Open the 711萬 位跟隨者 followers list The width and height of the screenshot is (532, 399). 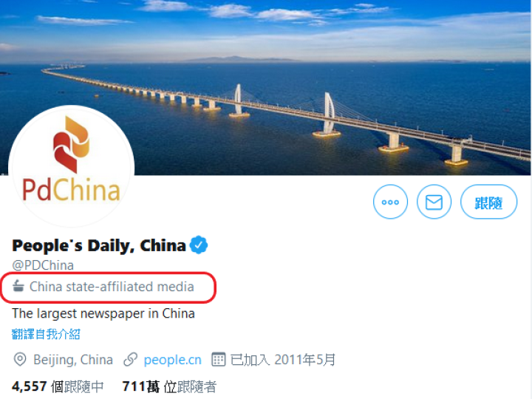pos(169,386)
